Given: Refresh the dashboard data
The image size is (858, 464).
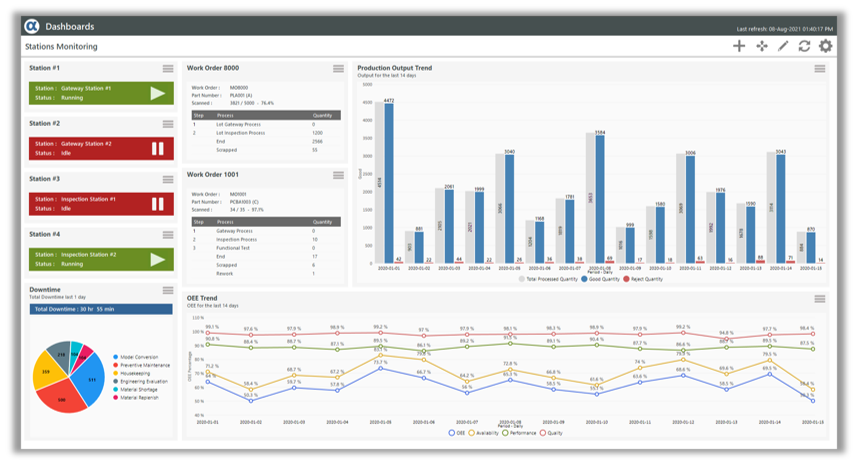Looking at the screenshot, I should [804, 46].
